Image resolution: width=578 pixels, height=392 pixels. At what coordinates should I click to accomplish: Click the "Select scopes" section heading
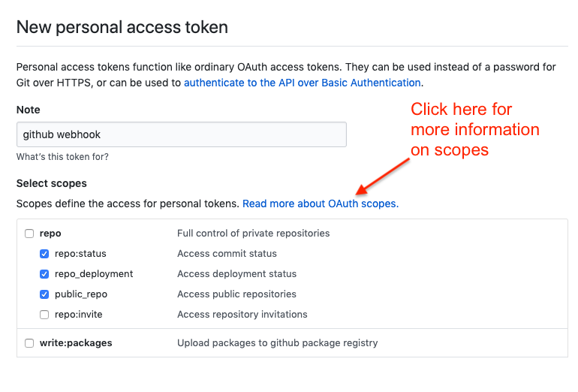click(x=51, y=183)
